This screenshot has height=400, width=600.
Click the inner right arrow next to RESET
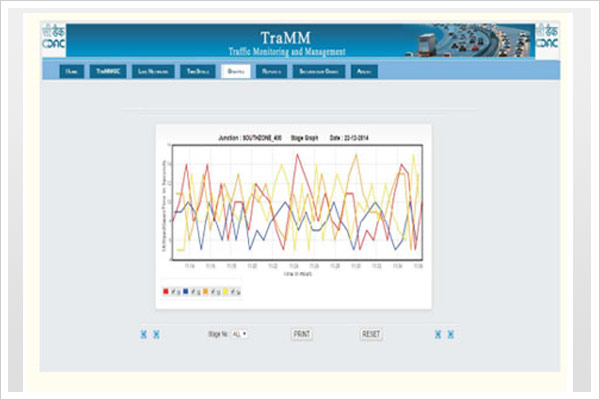(x=438, y=334)
